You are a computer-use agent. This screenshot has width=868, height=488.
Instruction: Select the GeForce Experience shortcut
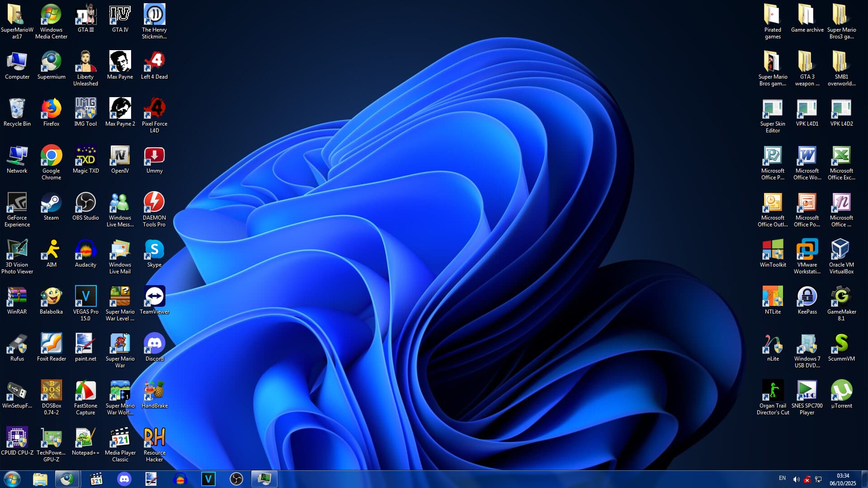pyautogui.click(x=17, y=210)
